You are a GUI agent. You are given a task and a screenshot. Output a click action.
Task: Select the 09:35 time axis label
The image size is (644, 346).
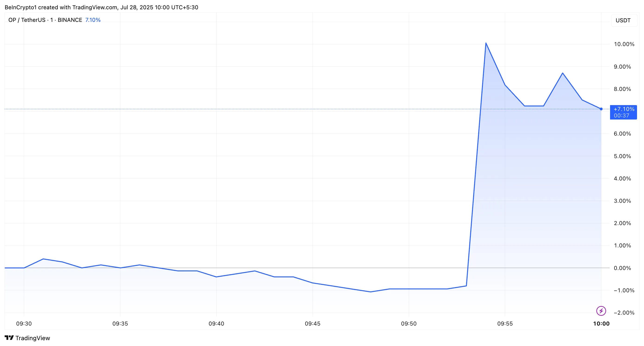(x=120, y=323)
